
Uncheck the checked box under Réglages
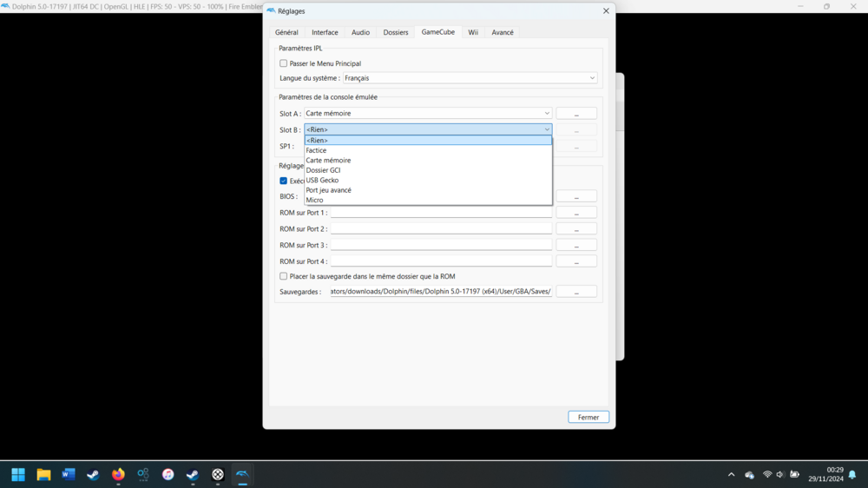tap(284, 181)
